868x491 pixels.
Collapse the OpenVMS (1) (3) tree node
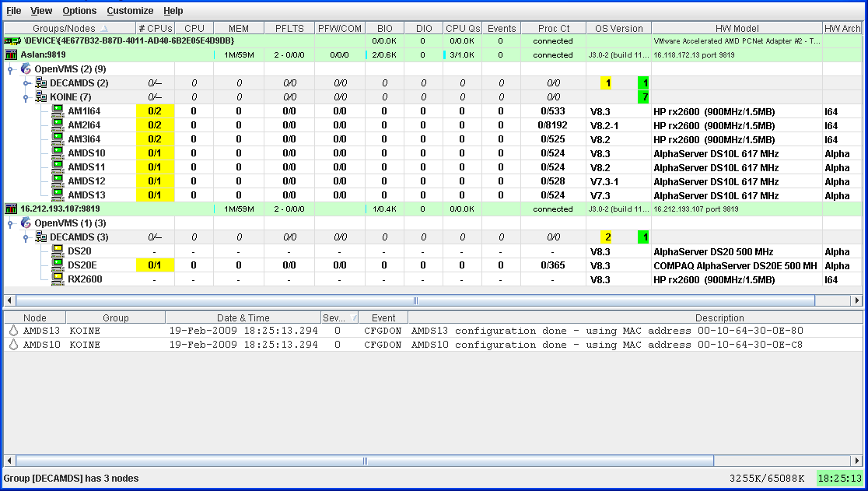click(10, 223)
